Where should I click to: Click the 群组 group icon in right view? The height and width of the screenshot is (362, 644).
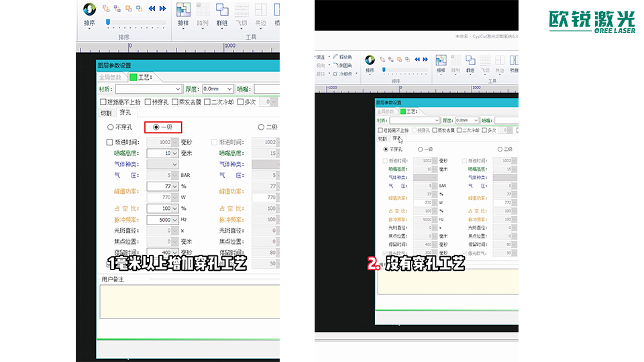click(470, 60)
